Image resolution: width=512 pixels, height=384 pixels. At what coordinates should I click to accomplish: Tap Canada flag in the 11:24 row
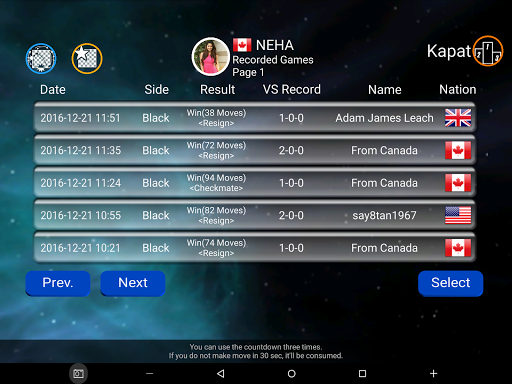click(458, 183)
